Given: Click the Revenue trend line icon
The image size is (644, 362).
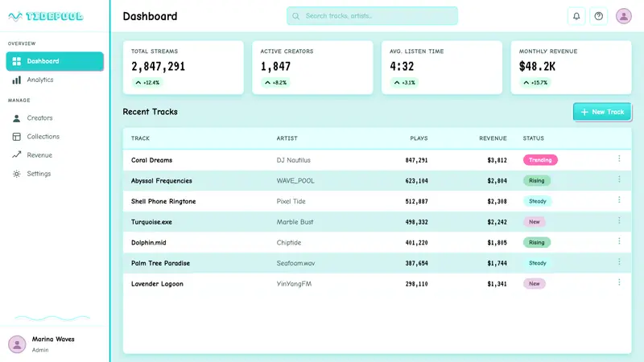Looking at the screenshot, I should click(16, 155).
